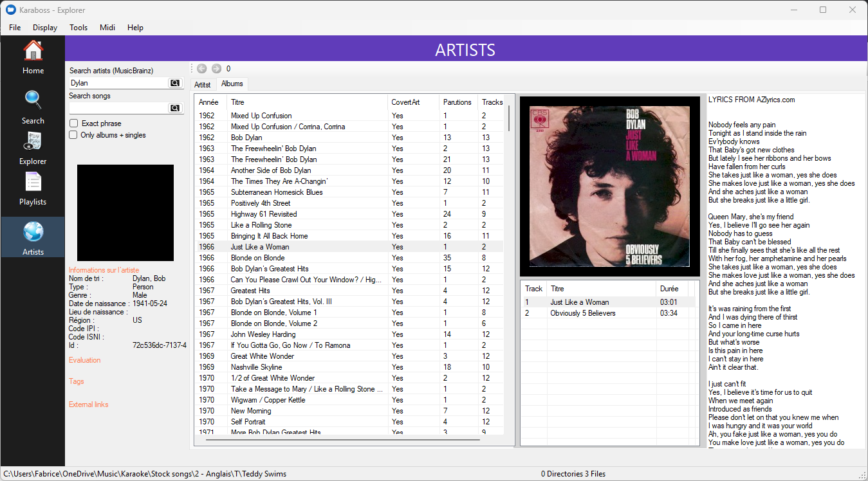Screen dimensions: 868x481
Task: Expand the Tags section
Action: click(77, 381)
